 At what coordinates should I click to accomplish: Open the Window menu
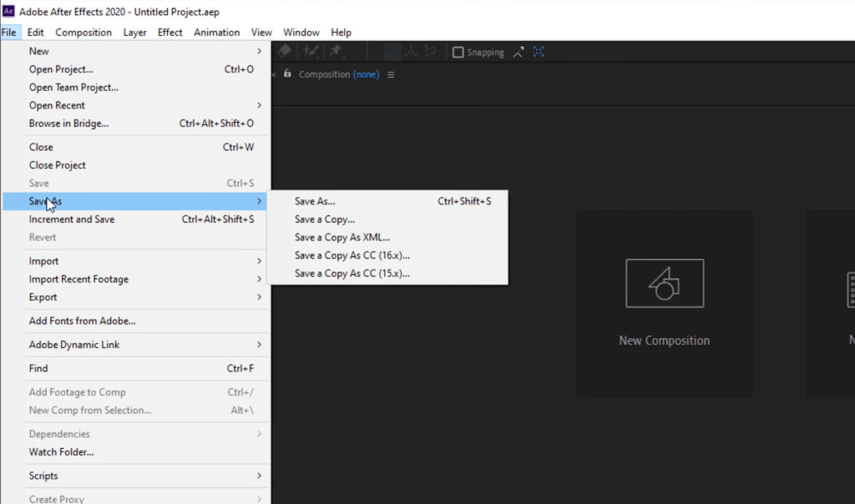[301, 32]
